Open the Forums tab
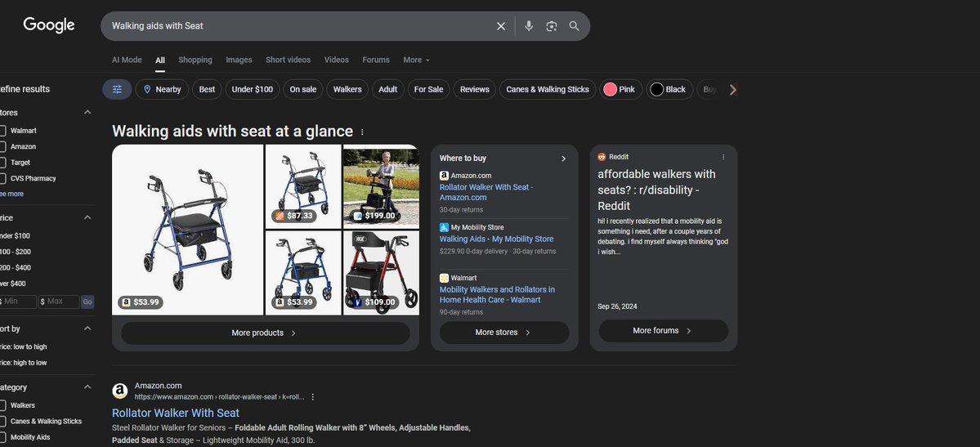This screenshot has width=980, height=447. click(x=376, y=60)
